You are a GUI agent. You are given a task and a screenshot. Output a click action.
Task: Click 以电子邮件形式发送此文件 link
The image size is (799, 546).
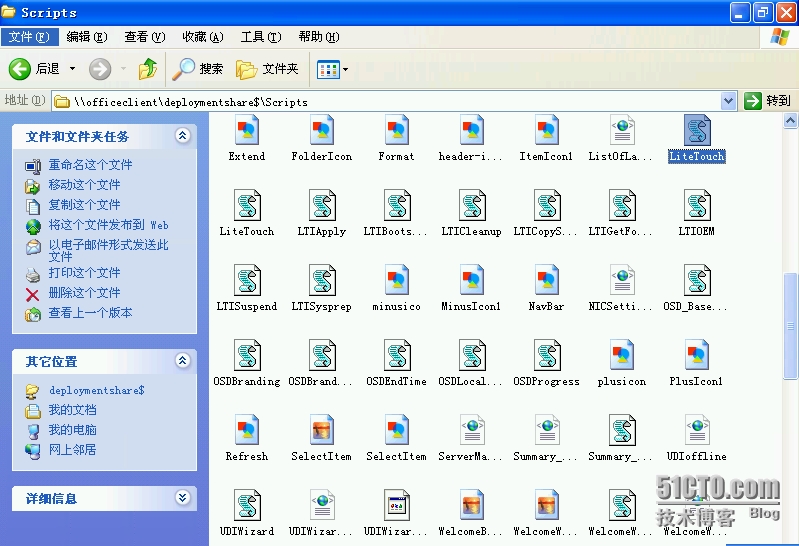point(108,250)
